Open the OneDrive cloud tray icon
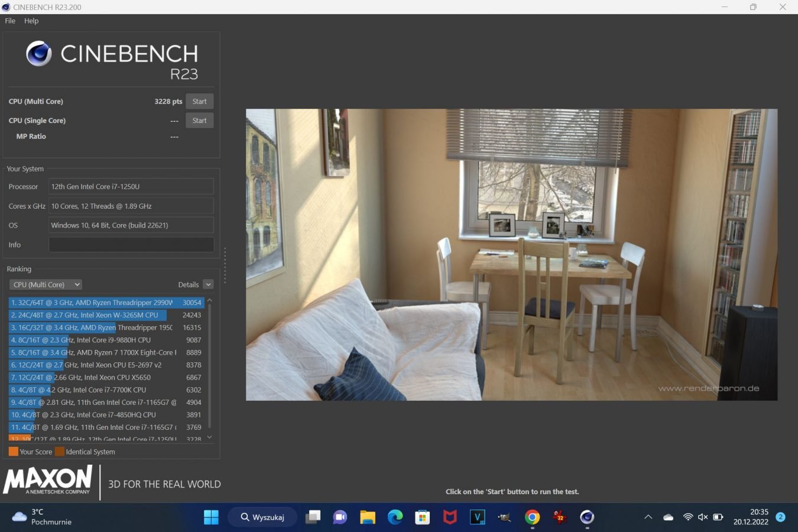 (x=668, y=517)
